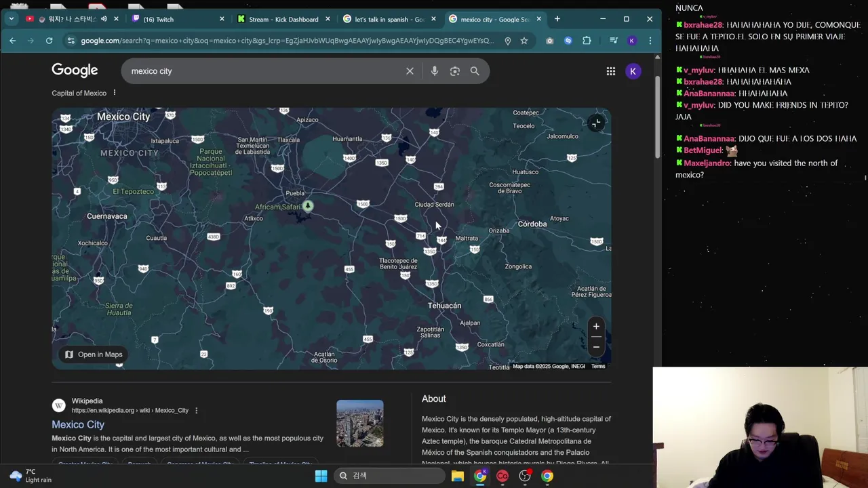Open the tab search dropdown arrow
868x488 pixels.
point(12,19)
